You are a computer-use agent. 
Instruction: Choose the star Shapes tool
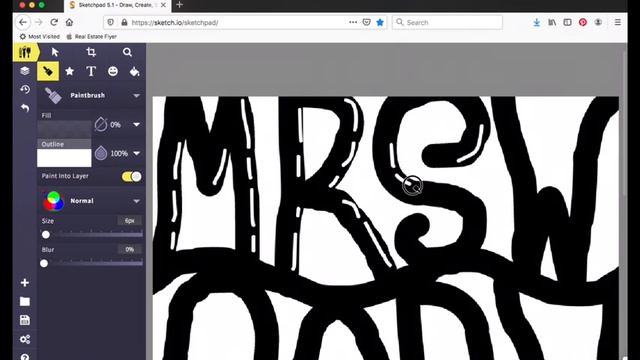coord(70,71)
